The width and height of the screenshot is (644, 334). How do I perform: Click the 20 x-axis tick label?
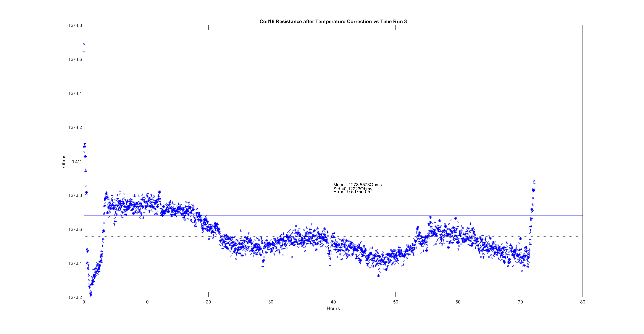coord(208,302)
